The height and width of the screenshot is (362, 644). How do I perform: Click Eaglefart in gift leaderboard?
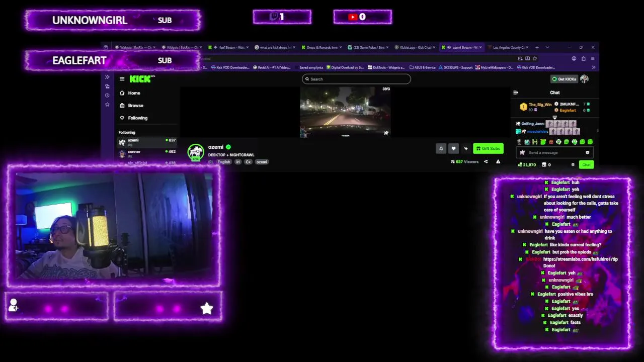click(568, 110)
